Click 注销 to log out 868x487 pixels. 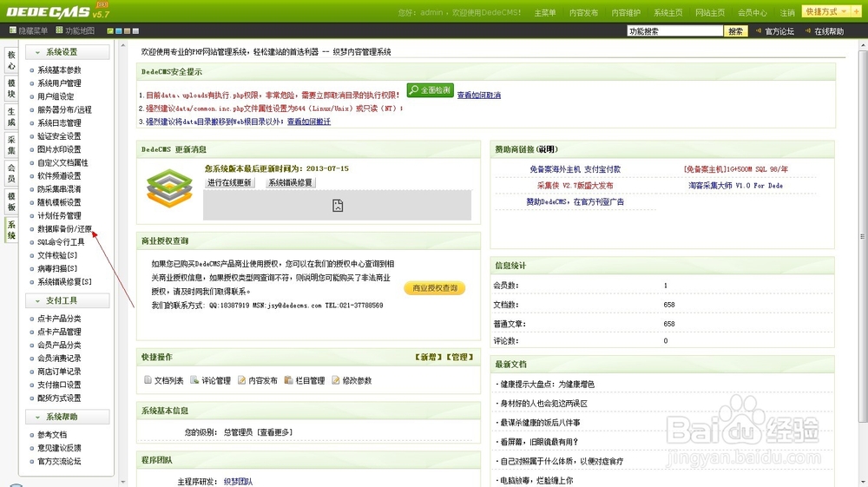coord(787,13)
